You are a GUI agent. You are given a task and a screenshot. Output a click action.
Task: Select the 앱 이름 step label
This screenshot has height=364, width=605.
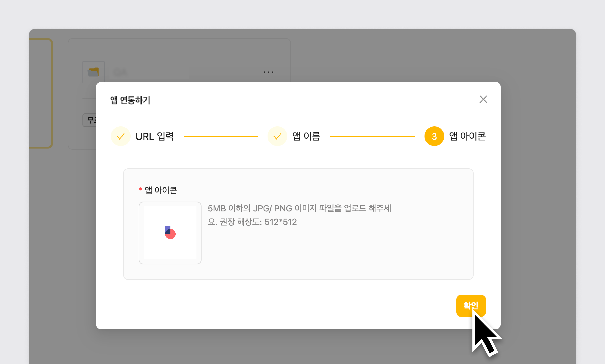[306, 136]
